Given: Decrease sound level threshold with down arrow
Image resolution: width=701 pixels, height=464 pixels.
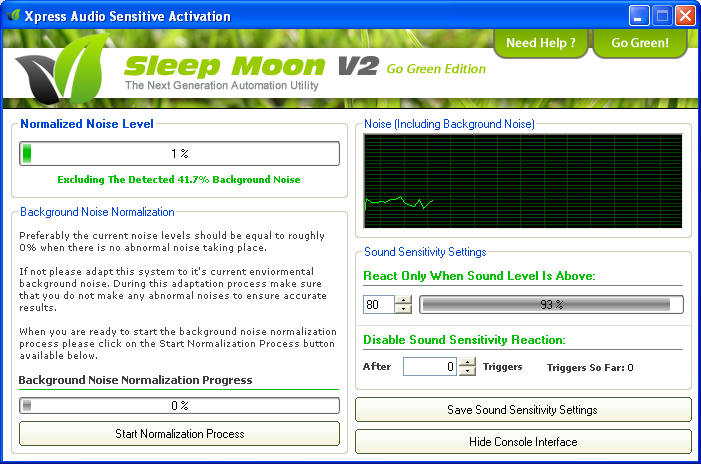Looking at the screenshot, I should pyautogui.click(x=404, y=309).
